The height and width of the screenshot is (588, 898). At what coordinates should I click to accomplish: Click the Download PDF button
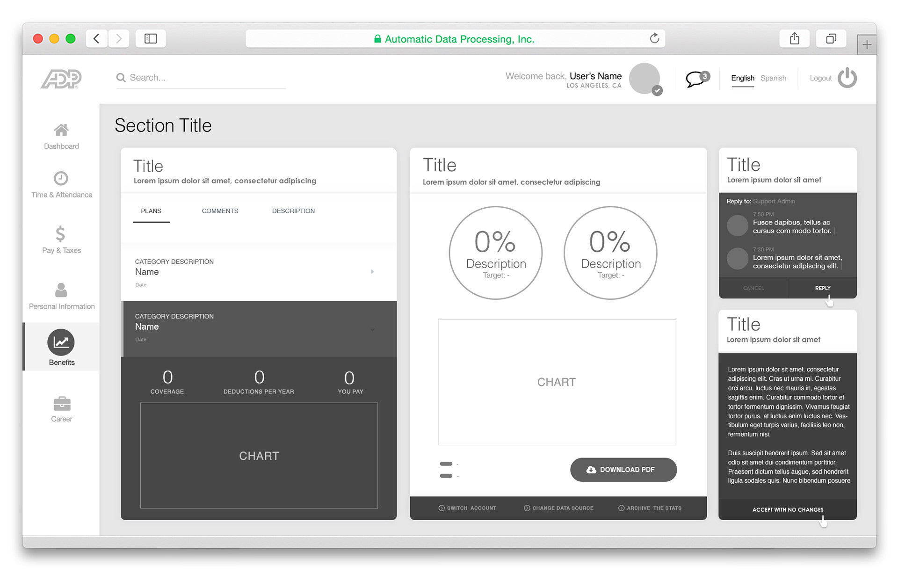tap(623, 470)
